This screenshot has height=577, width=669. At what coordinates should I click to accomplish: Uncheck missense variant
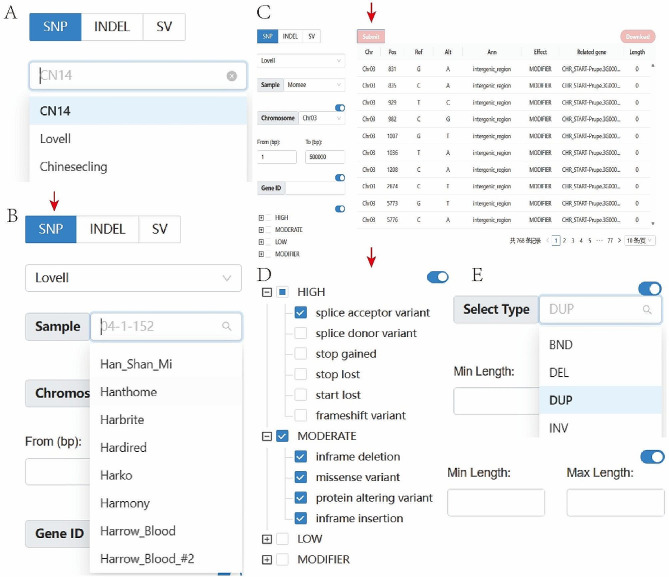point(301,477)
